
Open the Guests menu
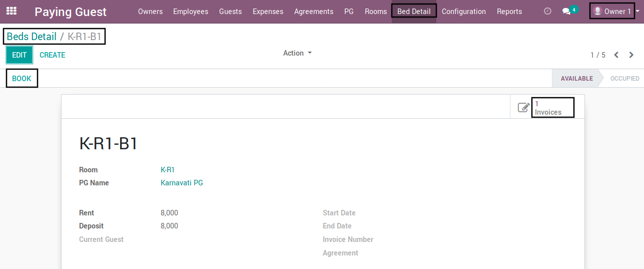pos(230,12)
